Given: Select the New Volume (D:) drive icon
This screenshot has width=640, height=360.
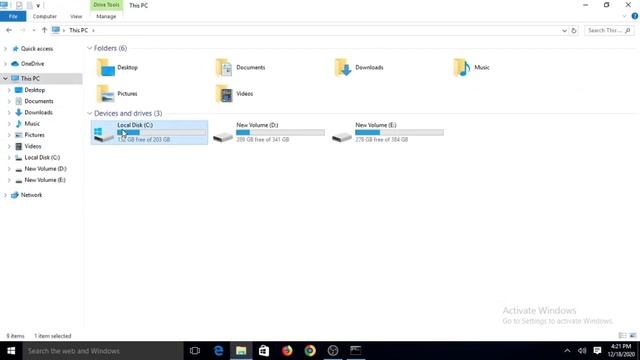Looking at the screenshot, I should (223, 137).
